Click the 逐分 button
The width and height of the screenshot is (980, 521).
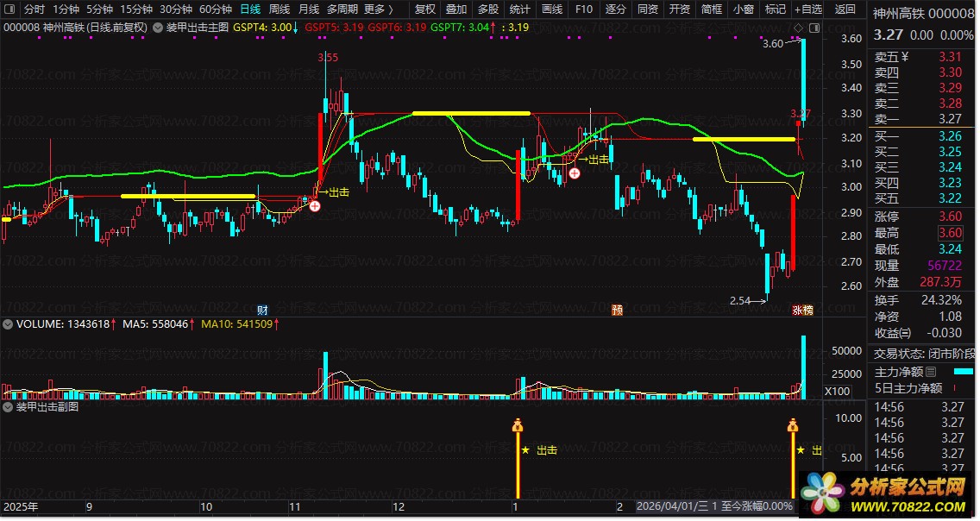pyautogui.click(x=616, y=9)
